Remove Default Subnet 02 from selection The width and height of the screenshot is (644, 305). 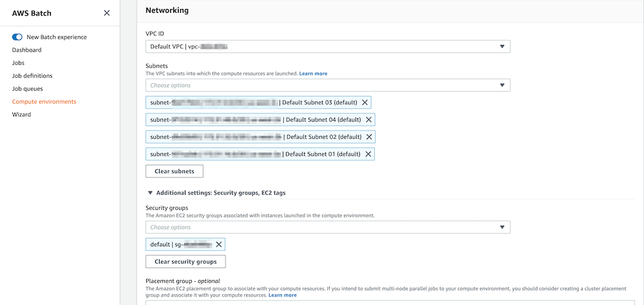pyautogui.click(x=369, y=136)
